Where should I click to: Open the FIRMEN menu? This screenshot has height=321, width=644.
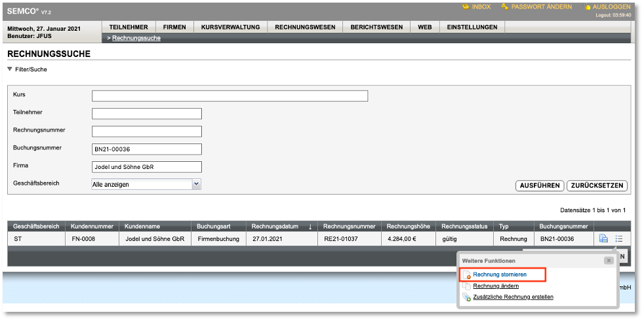(x=174, y=27)
